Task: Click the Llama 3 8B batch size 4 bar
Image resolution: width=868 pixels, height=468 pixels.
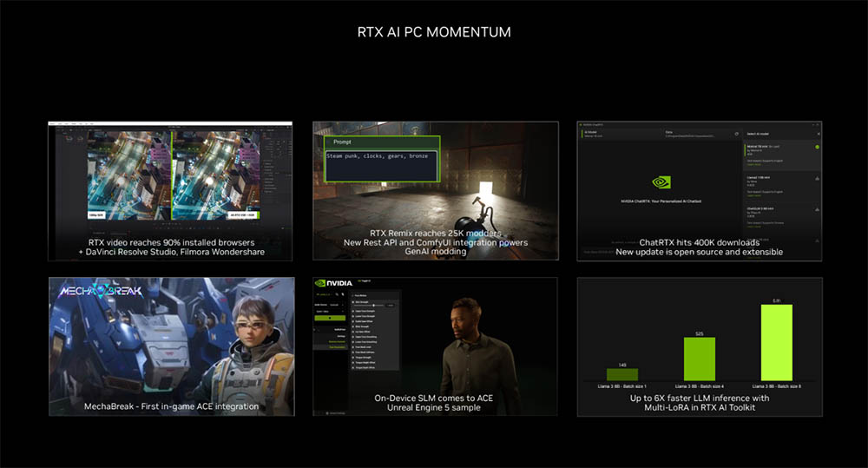Action: [699, 359]
